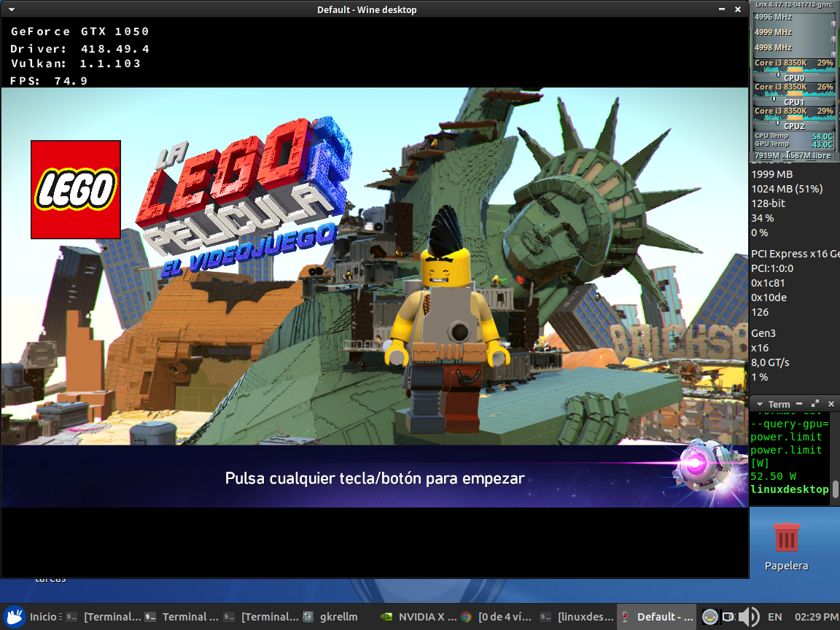
Task: Click the 'GPU Temp 43.0C' sensor in gkrellm
Action: point(794,144)
